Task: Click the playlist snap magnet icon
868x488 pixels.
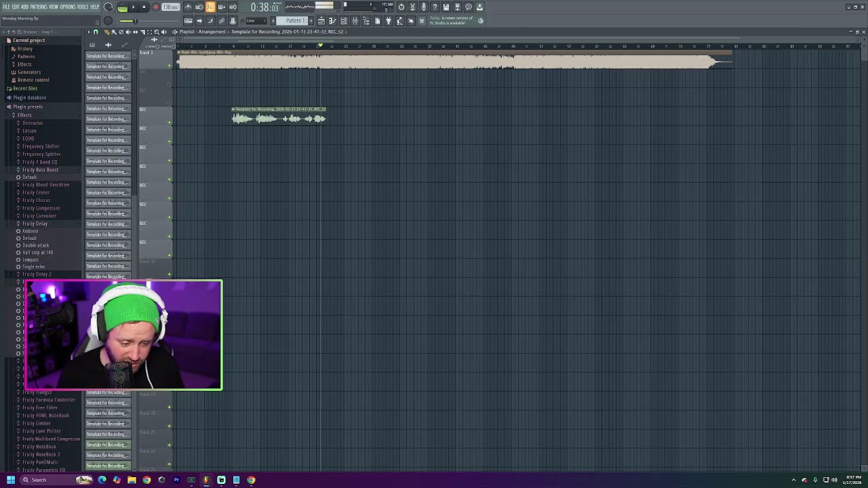Action: [96, 32]
